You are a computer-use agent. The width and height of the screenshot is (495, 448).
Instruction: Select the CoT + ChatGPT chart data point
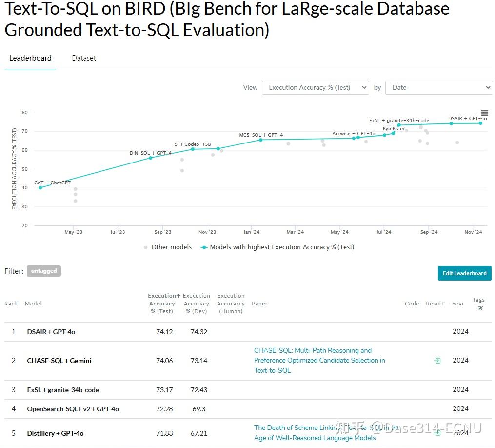tap(40, 188)
